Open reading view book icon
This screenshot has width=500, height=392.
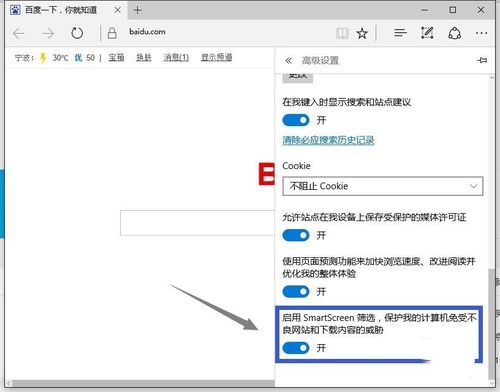[342, 33]
